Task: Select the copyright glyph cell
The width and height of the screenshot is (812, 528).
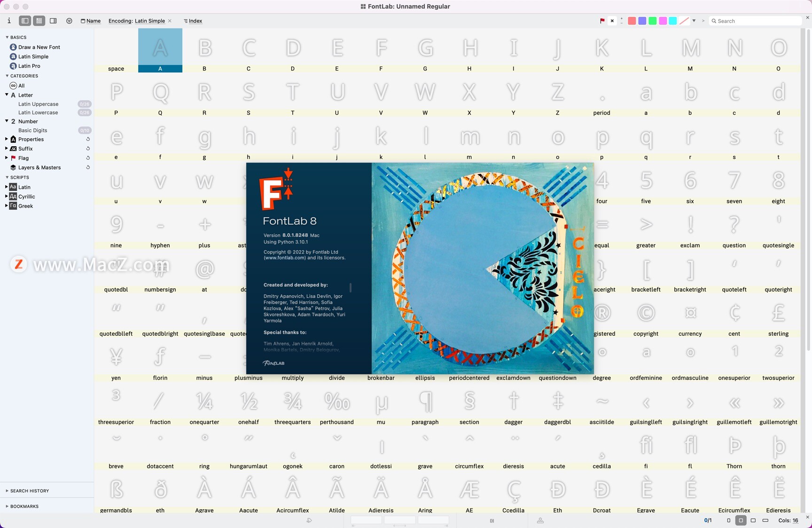Action: (x=646, y=315)
